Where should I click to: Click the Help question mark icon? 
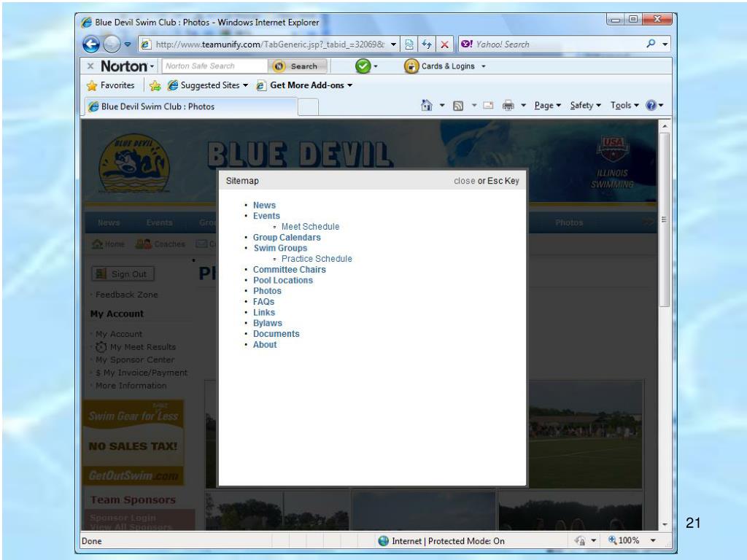coord(651,105)
